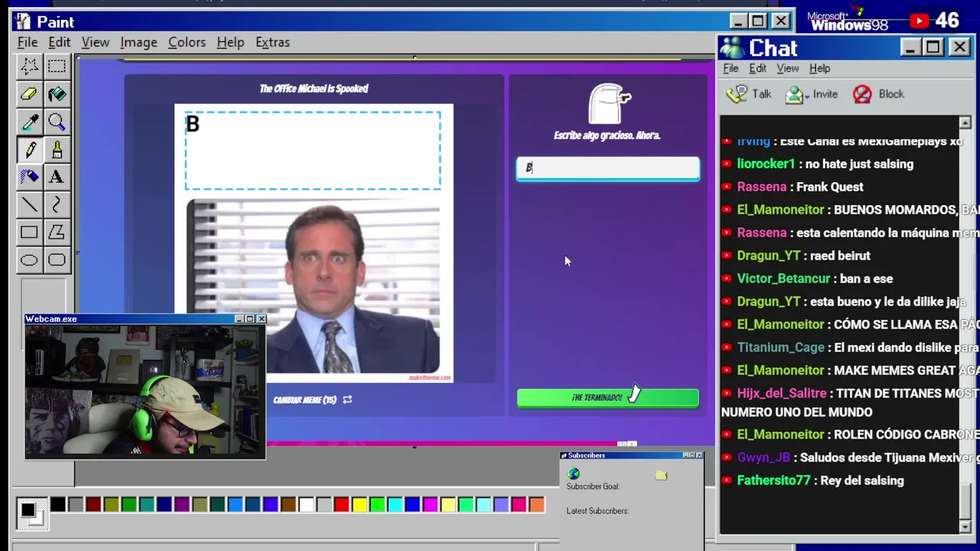Viewport: 980px width, 551px height.
Task: Pick the dark red color swatch
Action: (93, 504)
